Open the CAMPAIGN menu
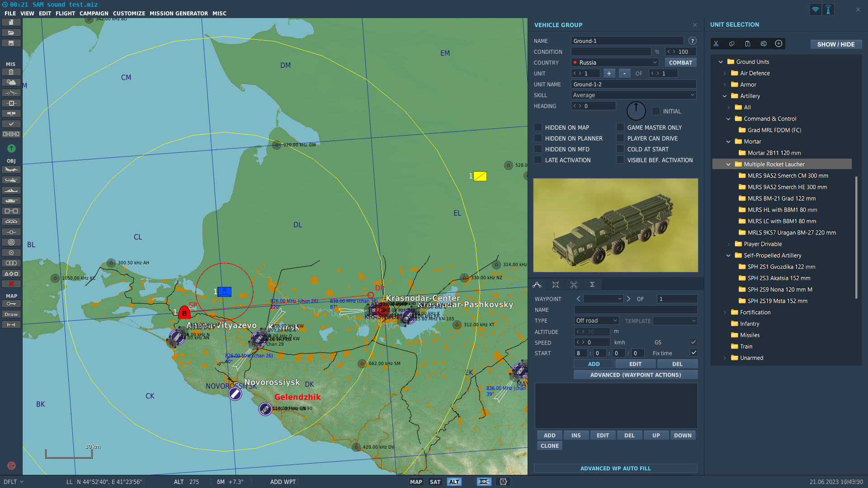Screen dimensions: 868x488 tap(94, 14)
